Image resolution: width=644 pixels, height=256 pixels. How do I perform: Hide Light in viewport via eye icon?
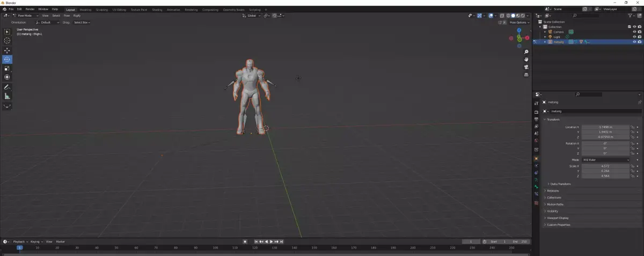click(x=634, y=36)
